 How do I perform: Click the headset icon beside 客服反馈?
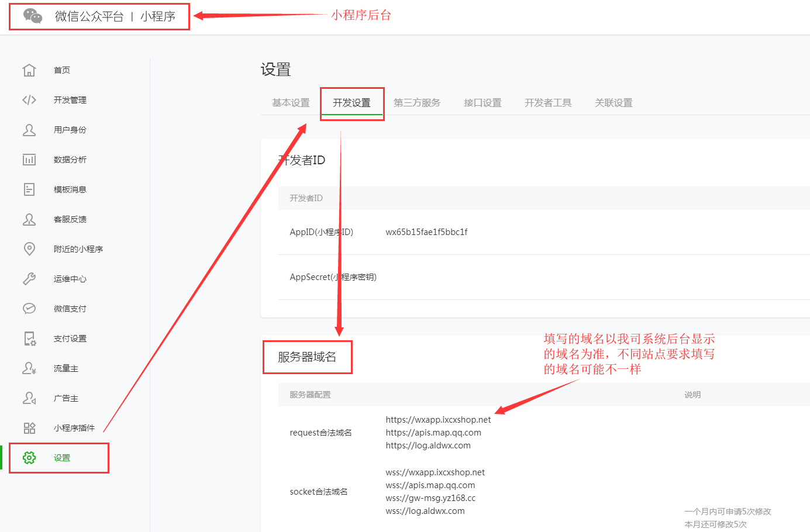[x=29, y=219]
